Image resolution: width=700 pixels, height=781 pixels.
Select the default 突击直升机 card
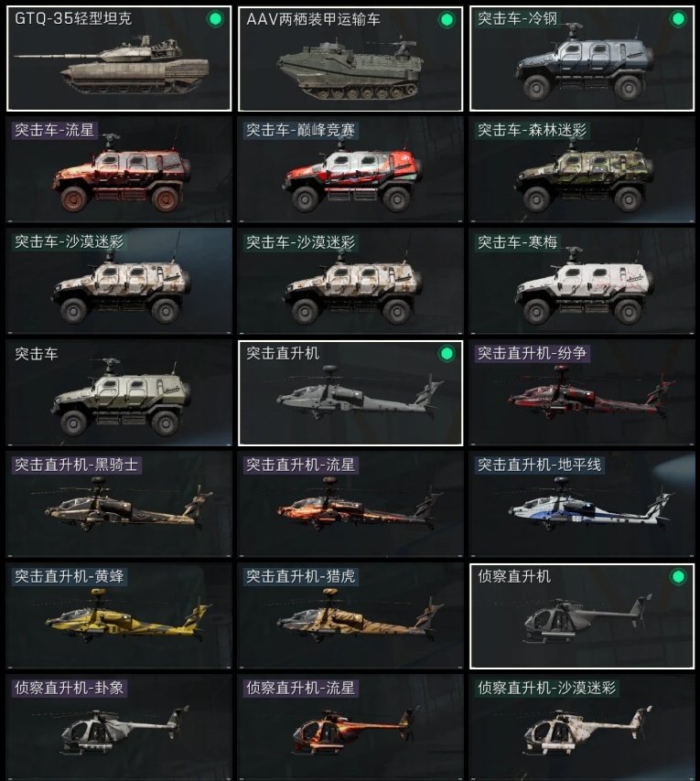350,393
